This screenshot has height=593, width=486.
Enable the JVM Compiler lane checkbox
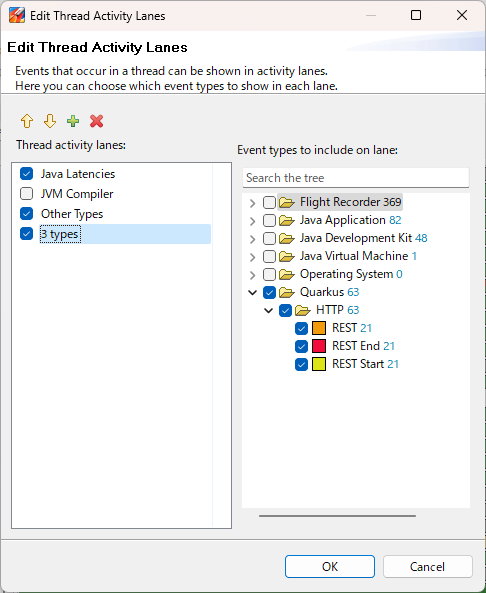click(26, 194)
